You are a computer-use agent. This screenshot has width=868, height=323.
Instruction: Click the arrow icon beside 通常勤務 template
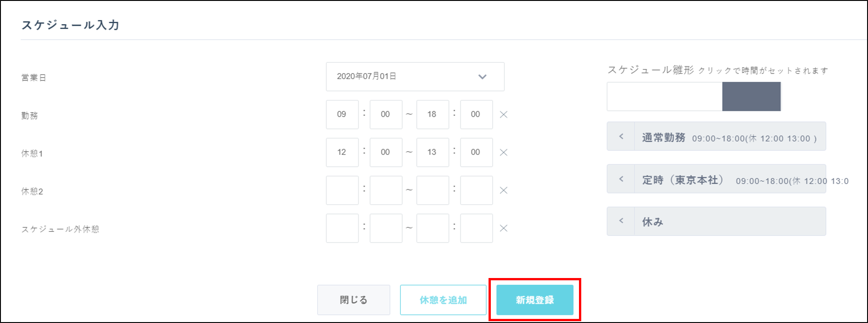coord(621,136)
